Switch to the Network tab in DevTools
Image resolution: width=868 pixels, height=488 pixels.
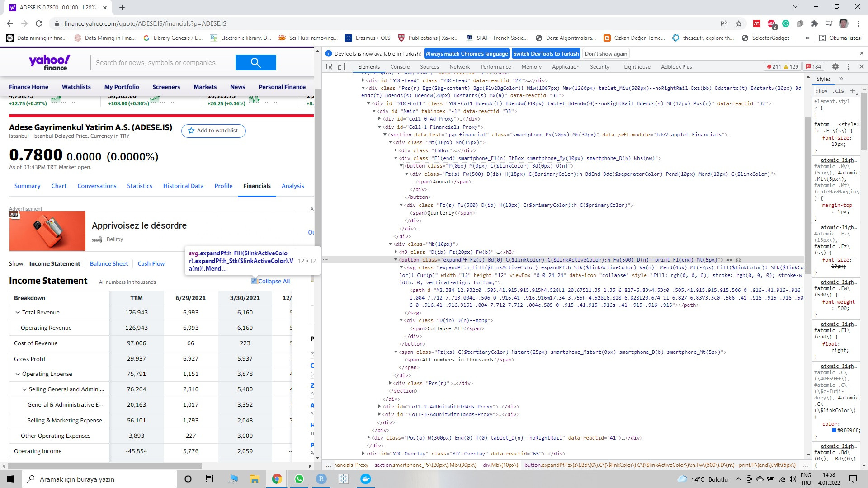click(460, 66)
